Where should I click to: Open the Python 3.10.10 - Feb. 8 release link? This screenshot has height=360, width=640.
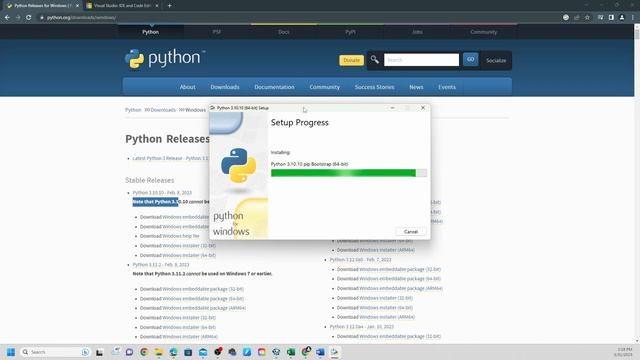(162, 192)
